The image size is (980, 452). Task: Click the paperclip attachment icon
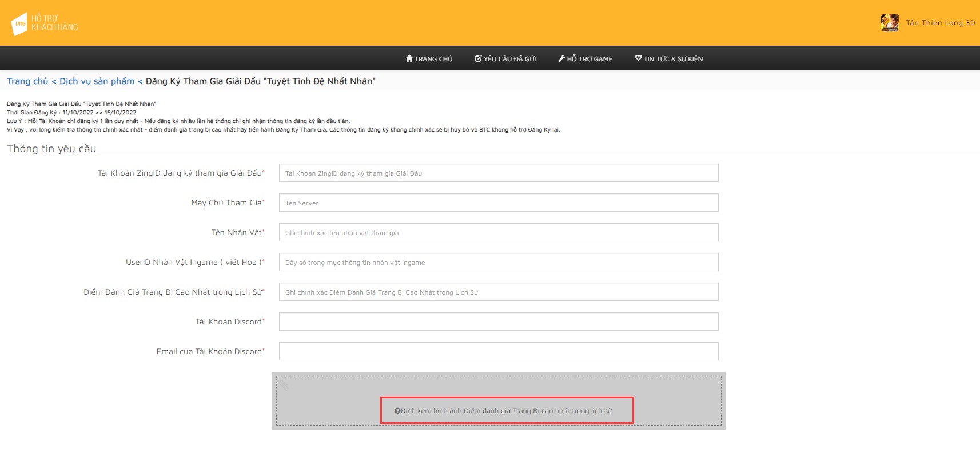[x=284, y=385]
